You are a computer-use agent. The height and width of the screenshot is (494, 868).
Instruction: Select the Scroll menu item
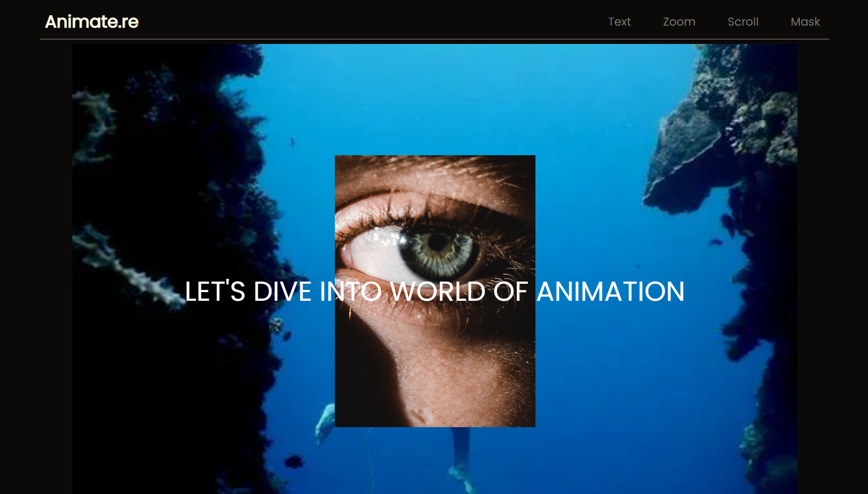click(743, 22)
